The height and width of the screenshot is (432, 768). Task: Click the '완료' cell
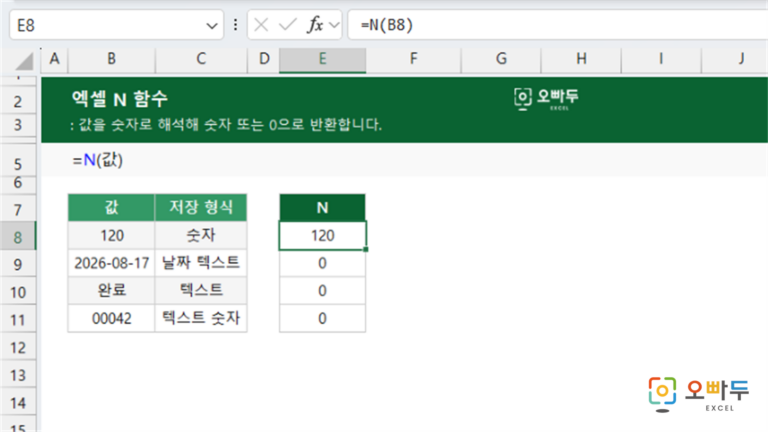click(x=112, y=290)
